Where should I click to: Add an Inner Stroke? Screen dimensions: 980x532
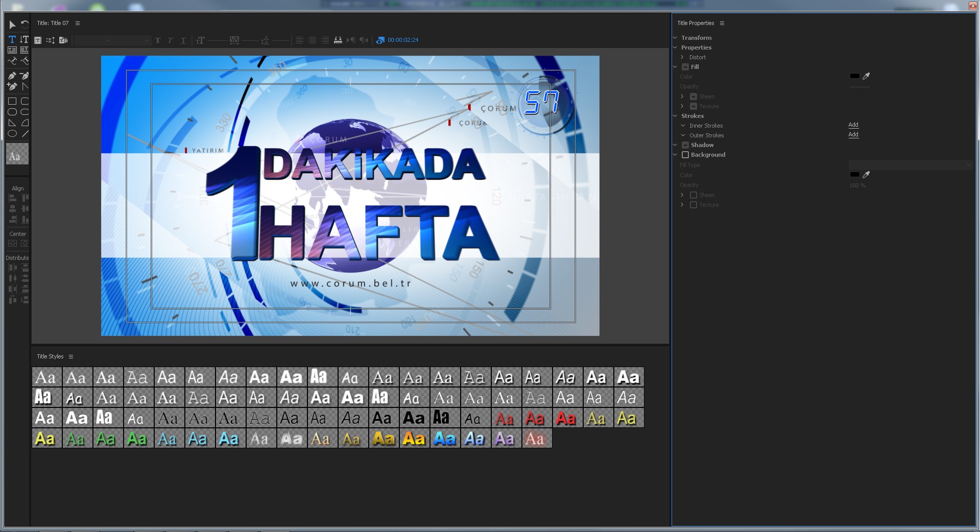pos(853,125)
